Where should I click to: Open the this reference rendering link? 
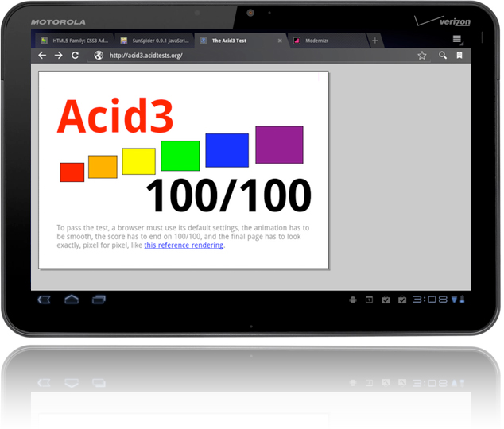pos(184,246)
